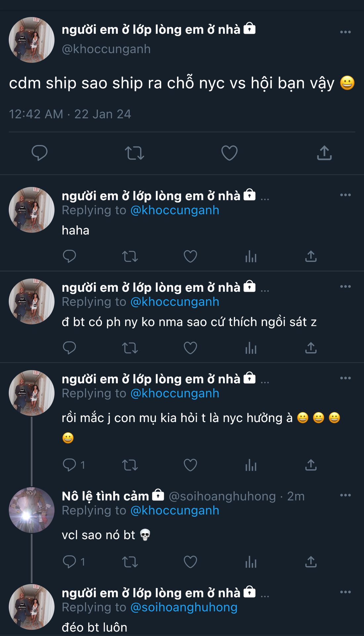Open more options on the main tweet
364x636 pixels.
345,32
